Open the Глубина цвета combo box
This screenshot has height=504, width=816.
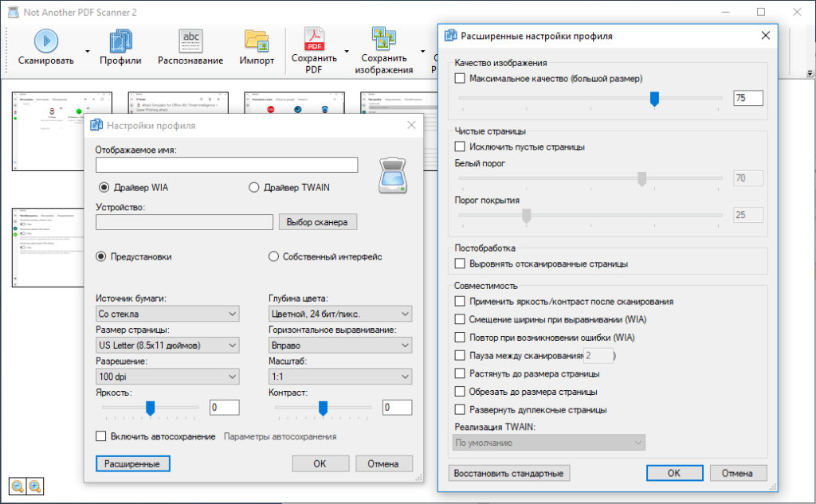click(339, 314)
